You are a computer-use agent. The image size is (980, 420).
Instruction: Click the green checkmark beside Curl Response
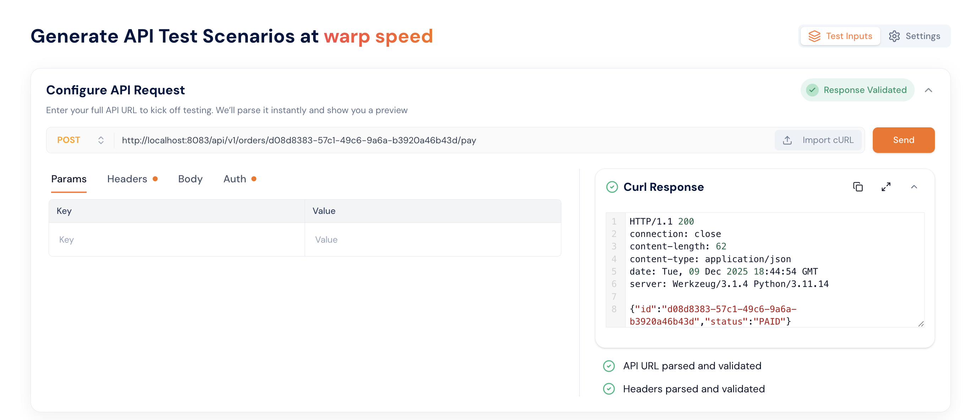coord(611,187)
